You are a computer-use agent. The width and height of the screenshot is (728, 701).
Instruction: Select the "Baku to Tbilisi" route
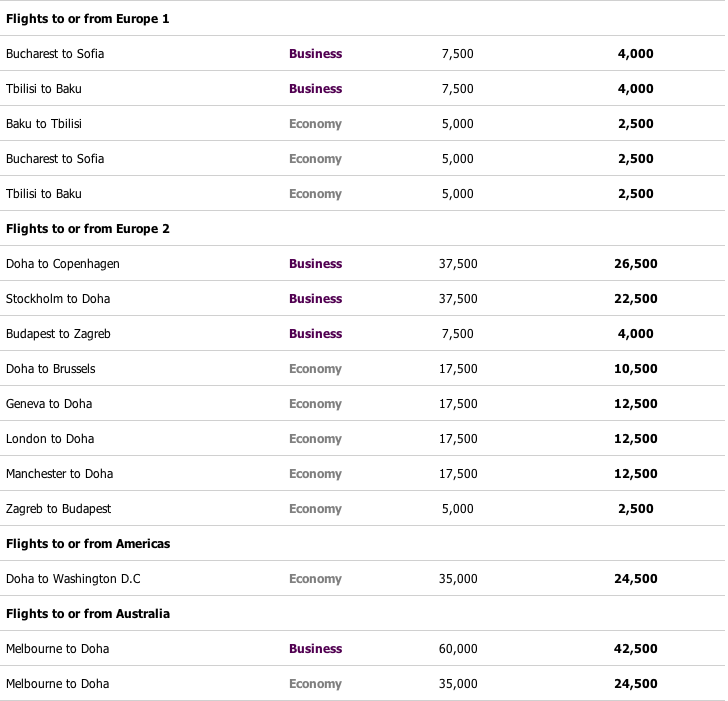click(x=44, y=124)
